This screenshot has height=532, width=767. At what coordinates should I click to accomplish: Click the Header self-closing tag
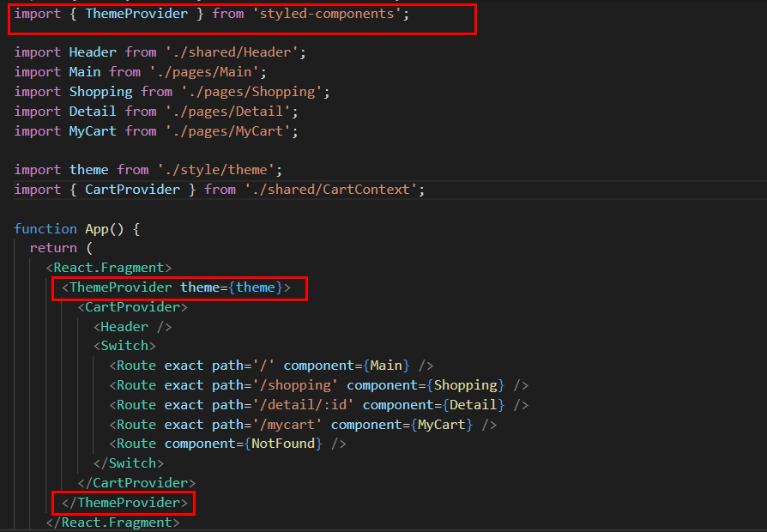pos(133,327)
